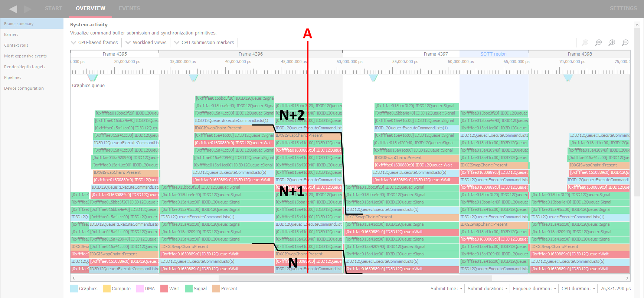Select the CPU submission marker in Frame 4397
The height and width of the screenshot is (298, 644).
coord(373,77)
